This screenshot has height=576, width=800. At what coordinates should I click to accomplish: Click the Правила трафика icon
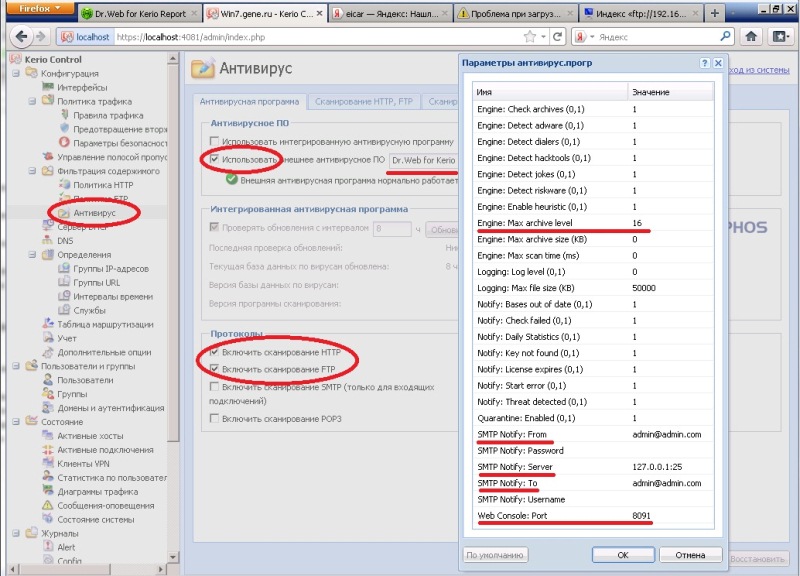[x=64, y=115]
